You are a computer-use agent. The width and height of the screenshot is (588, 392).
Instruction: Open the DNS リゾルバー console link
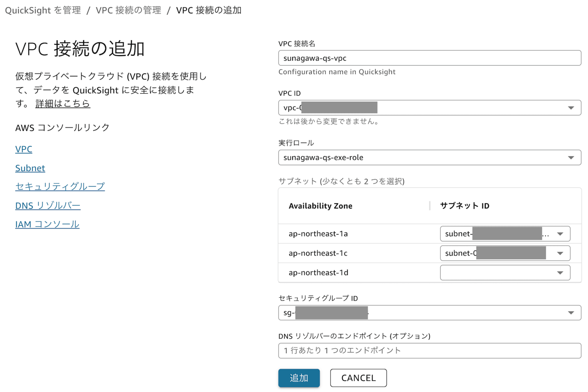(x=48, y=206)
